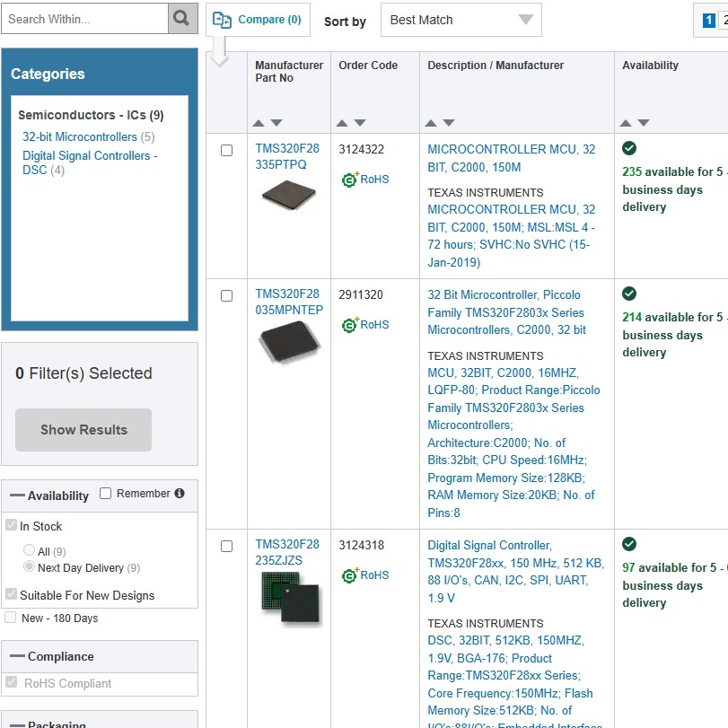
Task: Toggle RoHS Compliant checkbox
Action: [11, 681]
